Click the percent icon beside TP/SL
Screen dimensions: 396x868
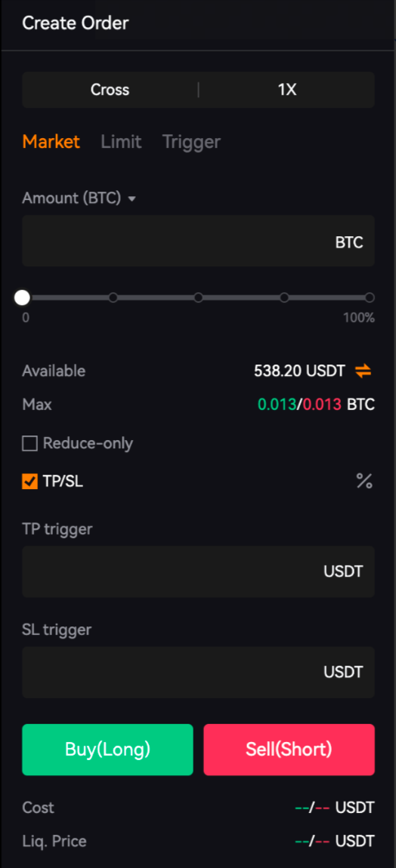pyautogui.click(x=364, y=482)
